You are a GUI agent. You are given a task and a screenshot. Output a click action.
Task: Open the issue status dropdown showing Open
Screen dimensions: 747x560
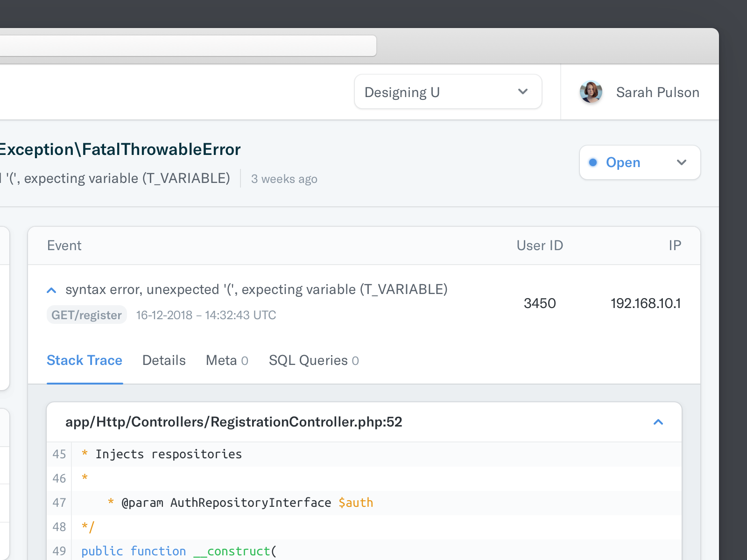coord(682,162)
